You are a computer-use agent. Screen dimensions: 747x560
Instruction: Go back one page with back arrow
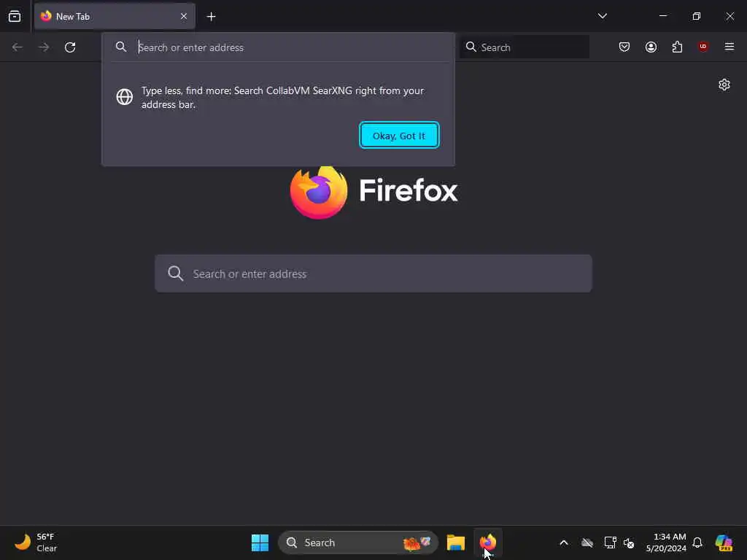[18, 47]
